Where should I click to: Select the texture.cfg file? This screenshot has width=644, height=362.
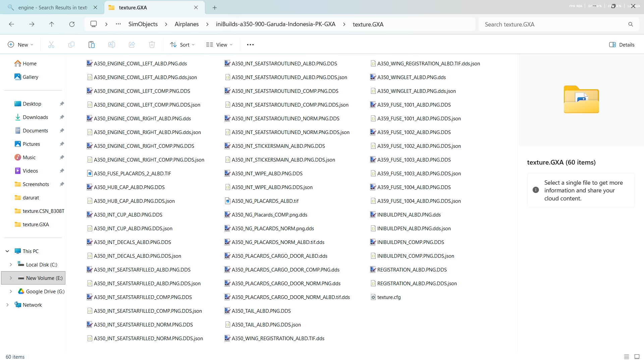[x=389, y=297]
